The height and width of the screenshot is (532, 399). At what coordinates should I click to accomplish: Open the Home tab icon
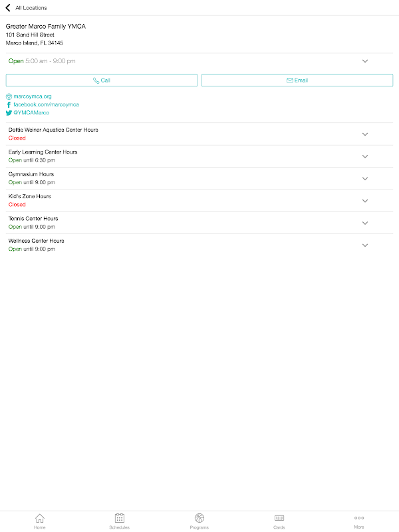point(40,518)
